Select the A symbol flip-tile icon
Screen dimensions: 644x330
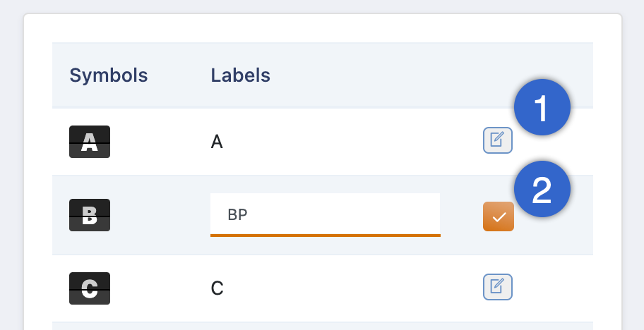coord(90,142)
